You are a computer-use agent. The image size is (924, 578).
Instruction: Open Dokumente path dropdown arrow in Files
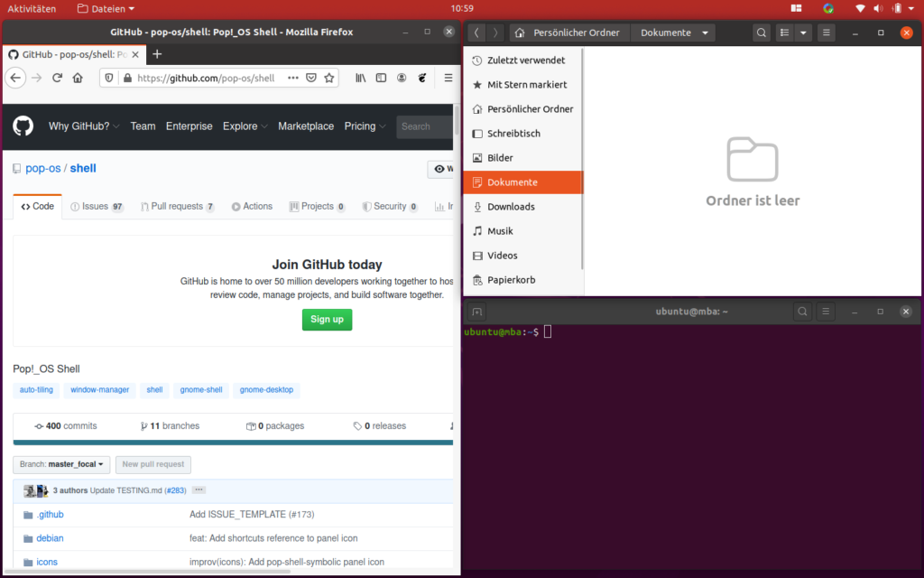(x=706, y=33)
